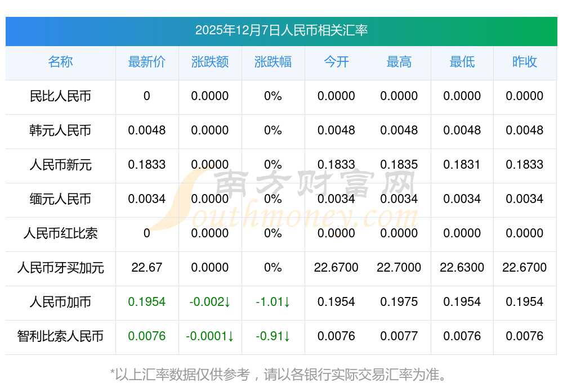Click the green -0.0001↓ change amount
Viewport: 563px width, 392px height.
point(209,336)
